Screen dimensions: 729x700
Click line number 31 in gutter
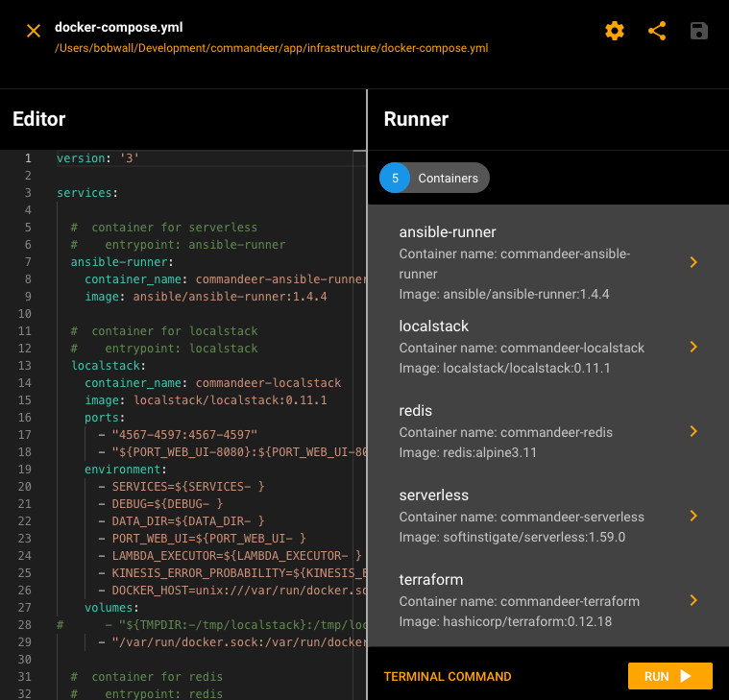click(25, 676)
